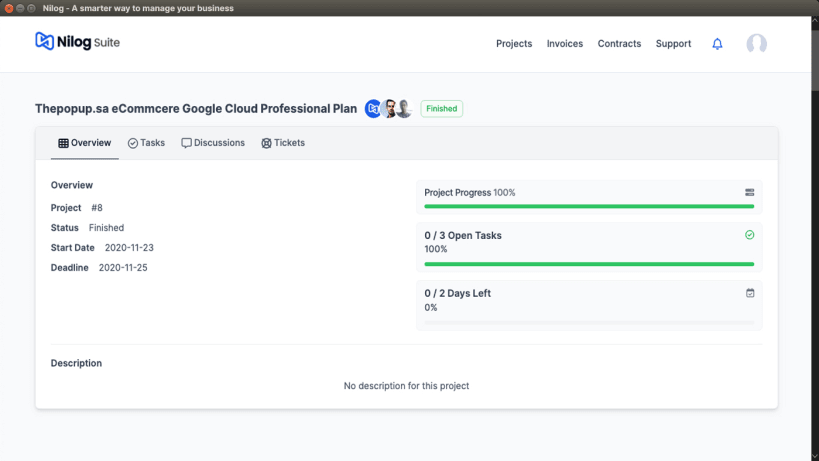Viewport: 819px width, 461px height.
Task: Click the Nilog Suite logo
Action: coord(77,42)
